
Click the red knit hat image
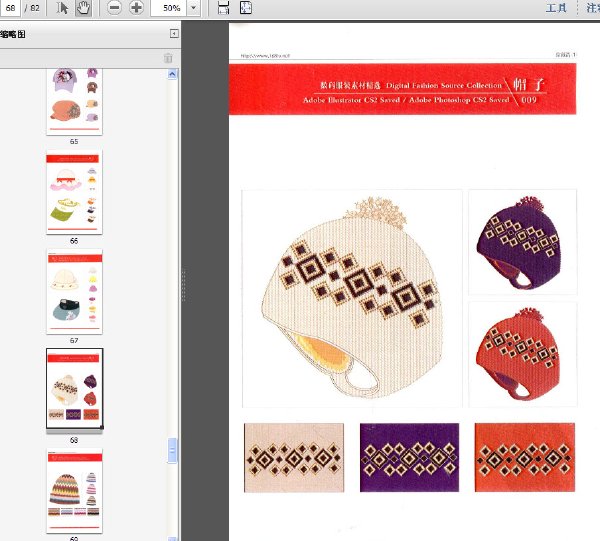(x=522, y=354)
